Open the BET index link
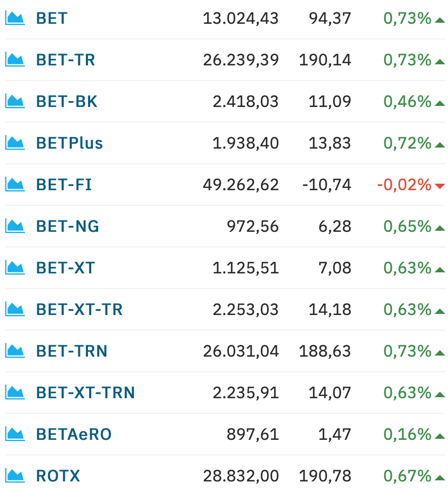This screenshot has height=489, width=448. pos(52,18)
